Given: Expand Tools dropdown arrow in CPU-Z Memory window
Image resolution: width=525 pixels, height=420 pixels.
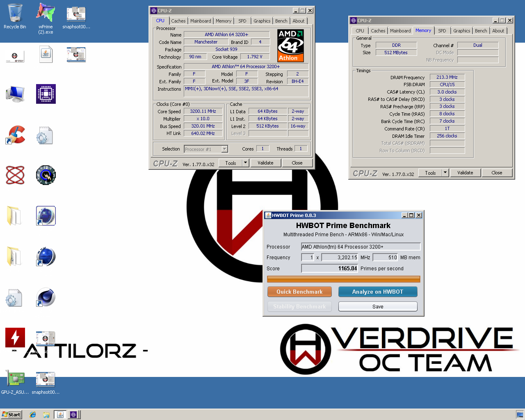Looking at the screenshot, I should [445, 173].
